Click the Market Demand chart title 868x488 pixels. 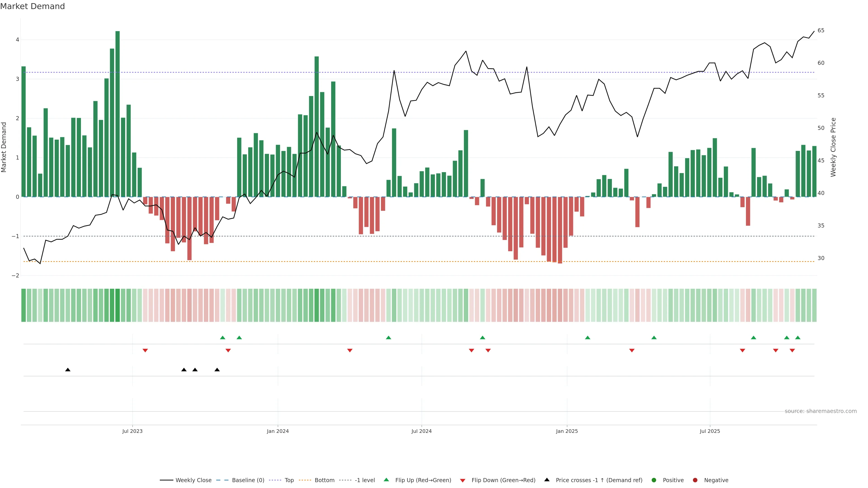(32, 6)
